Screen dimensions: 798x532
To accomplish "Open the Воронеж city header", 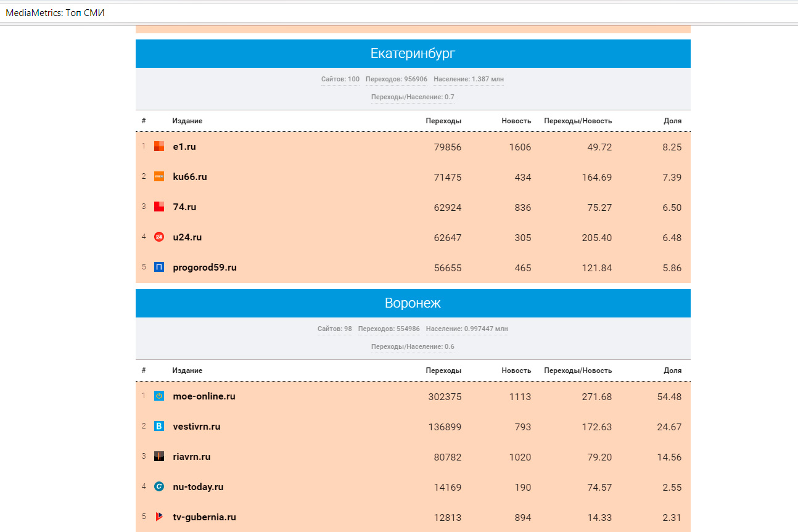I will [413, 303].
